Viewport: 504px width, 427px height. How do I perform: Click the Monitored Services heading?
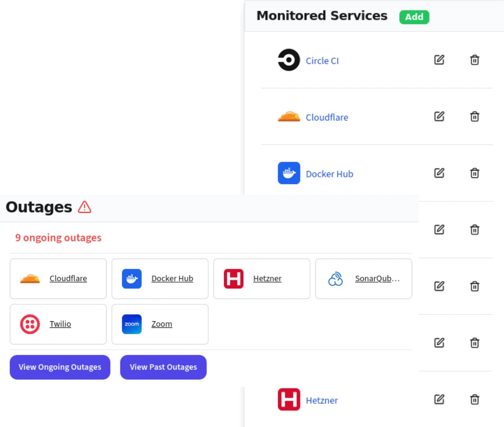coord(322,16)
